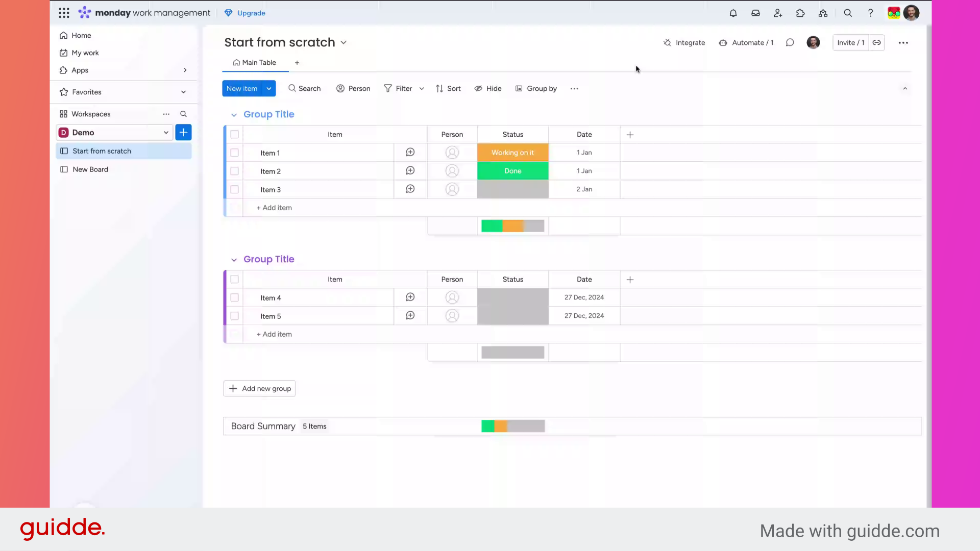980x551 pixels.
Task: Open the search everything magnifier in top bar
Action: pos(848,13)
